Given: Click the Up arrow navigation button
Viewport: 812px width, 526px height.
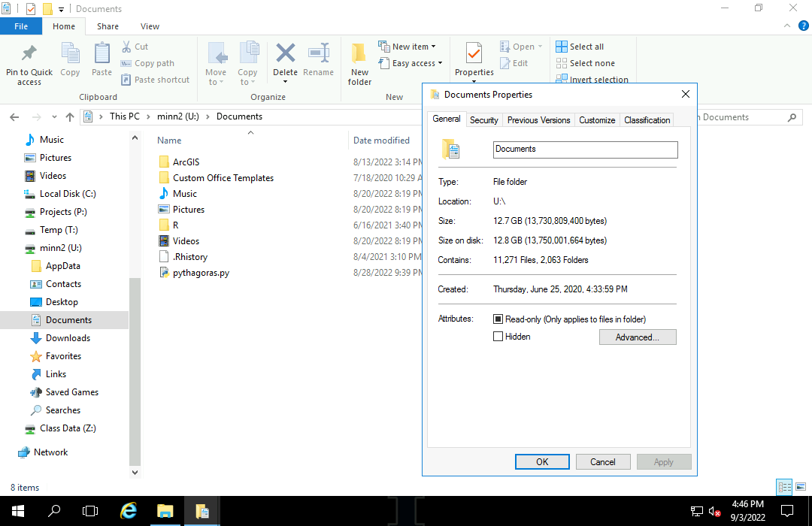Looking at the screenshot, I should point(70,117).
